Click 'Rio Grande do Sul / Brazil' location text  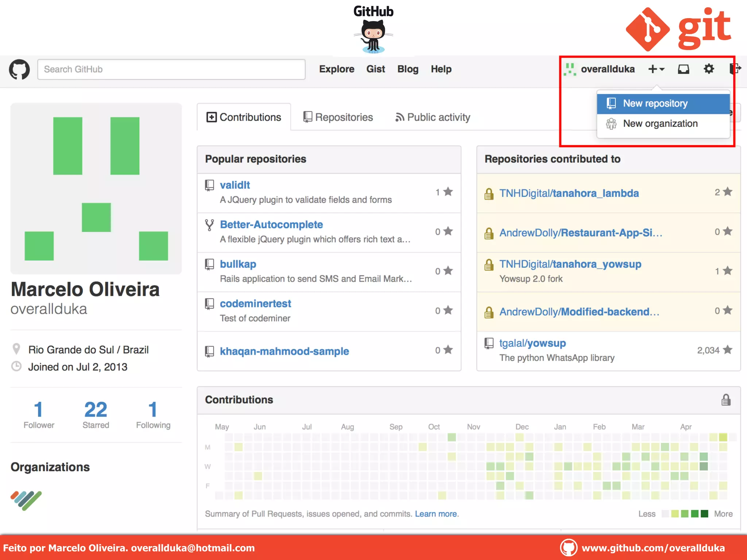(89, 350)
